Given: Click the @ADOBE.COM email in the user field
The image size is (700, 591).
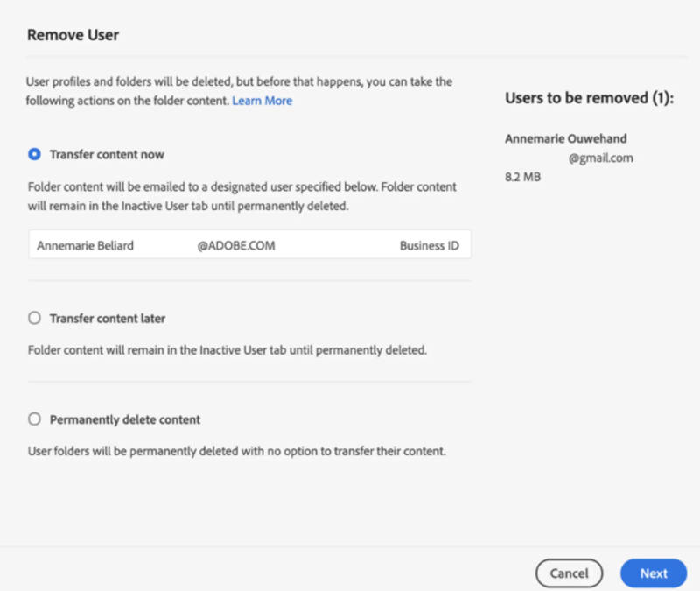Looking at the screenshot, I should [x=236, y=246].
